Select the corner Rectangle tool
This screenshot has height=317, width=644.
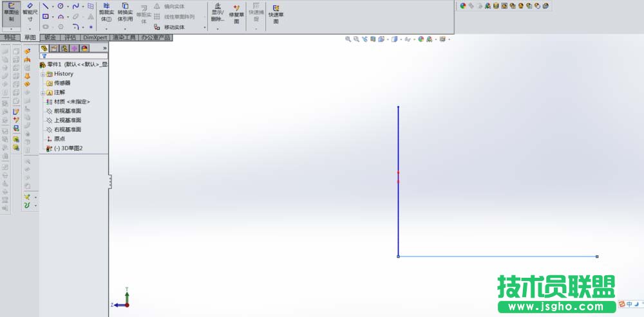coord(46,17)
